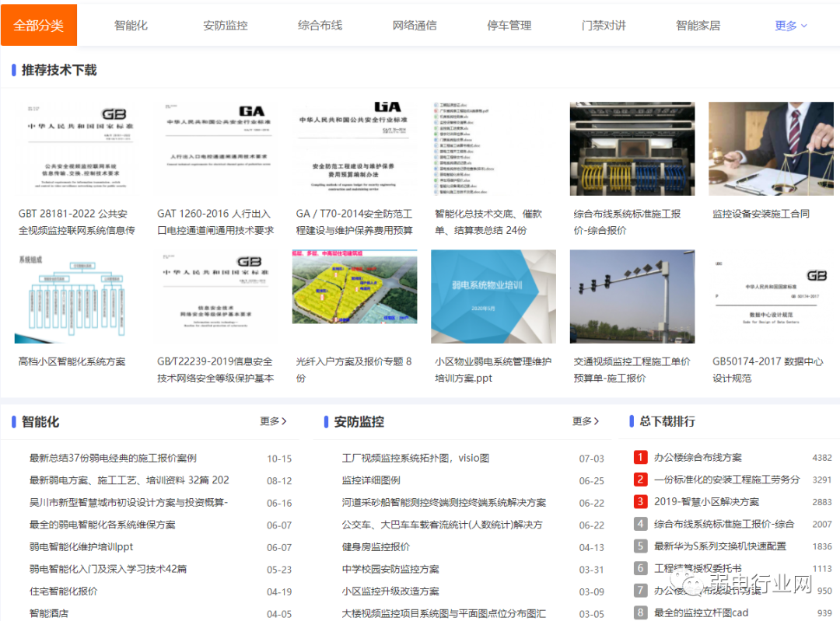
Task: Open the 网络通信 category
Action: [415, 24]
